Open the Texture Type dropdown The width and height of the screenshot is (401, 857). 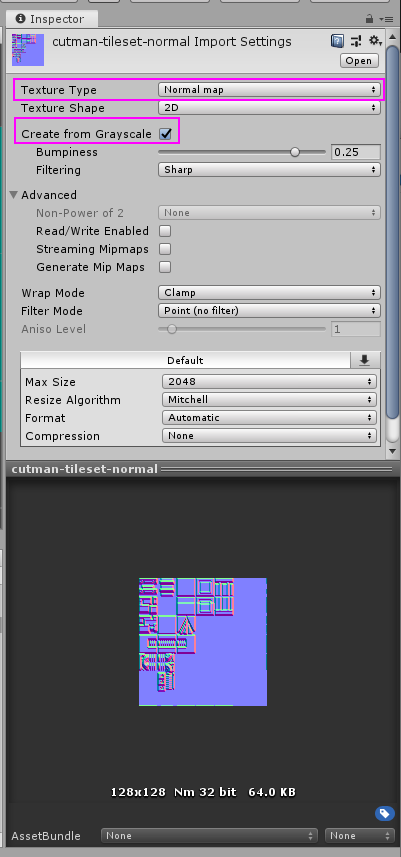pyautogui.click(x=269, y=90)
